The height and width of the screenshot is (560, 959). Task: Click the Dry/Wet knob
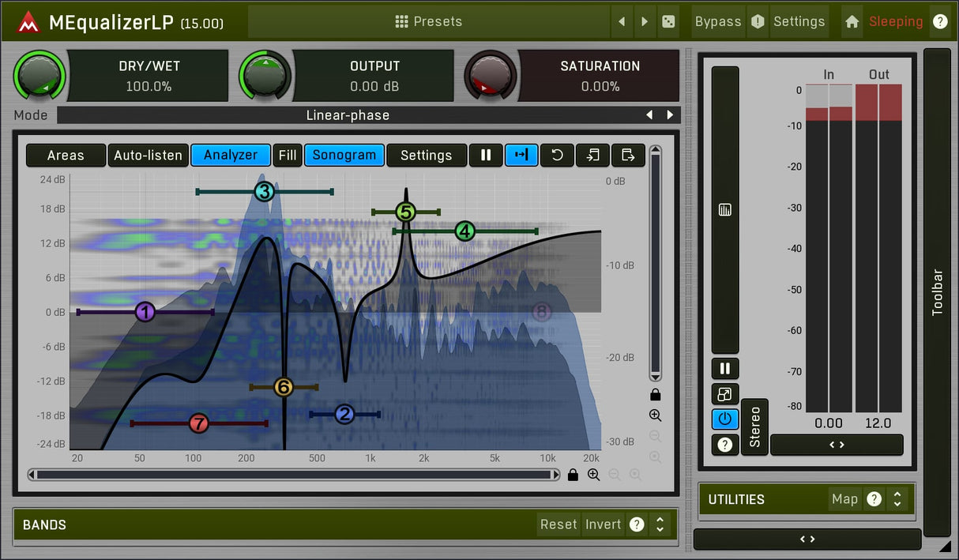click(38, 76)
